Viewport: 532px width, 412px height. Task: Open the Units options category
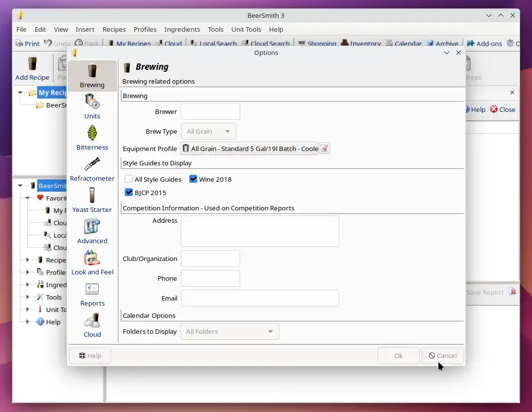click(92, 107)
